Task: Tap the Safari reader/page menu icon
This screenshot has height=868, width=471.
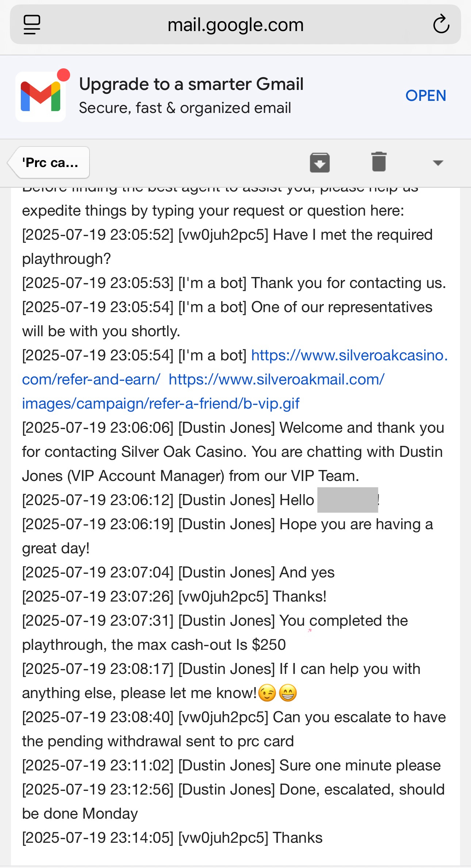Action: [x=32, y=25]
